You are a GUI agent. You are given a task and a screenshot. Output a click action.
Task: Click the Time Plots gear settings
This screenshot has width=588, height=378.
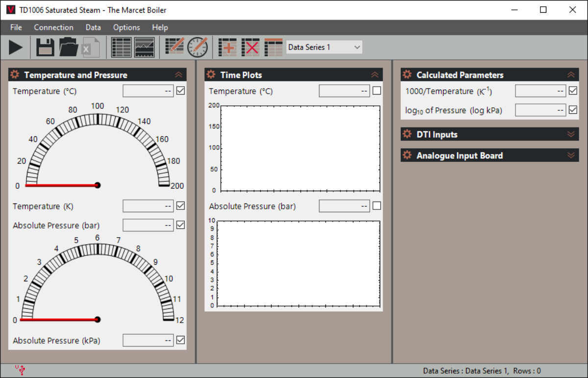click(211, 75)
